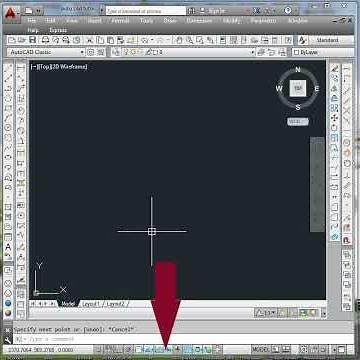Select the Rotate modify tool
The width and height of the screenshot is (360, 360).
point(334,127)
